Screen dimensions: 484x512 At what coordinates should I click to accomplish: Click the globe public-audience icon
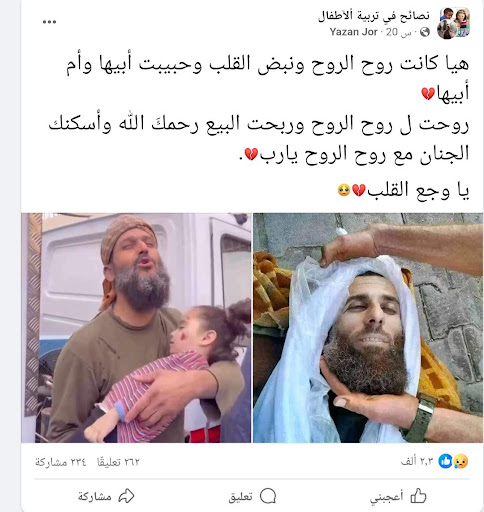coord(424,32)
